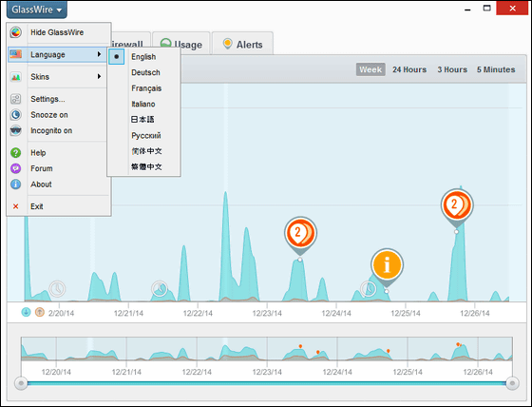The width and height of the screenshot is (532, 407).
Task: Toggle the upload traffic arrow icon
Action: (x=40, y=312)
